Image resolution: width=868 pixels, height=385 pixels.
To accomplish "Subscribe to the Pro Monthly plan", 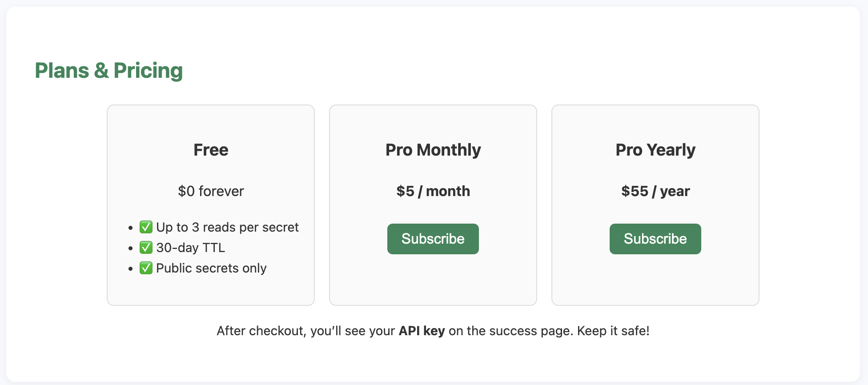I will point(433,239).
